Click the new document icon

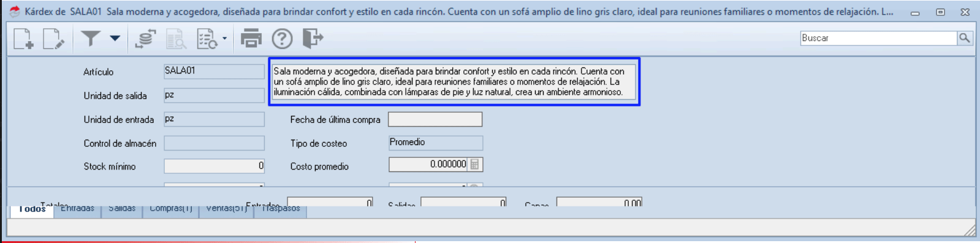pyautogui.click(x=23, y=39)
